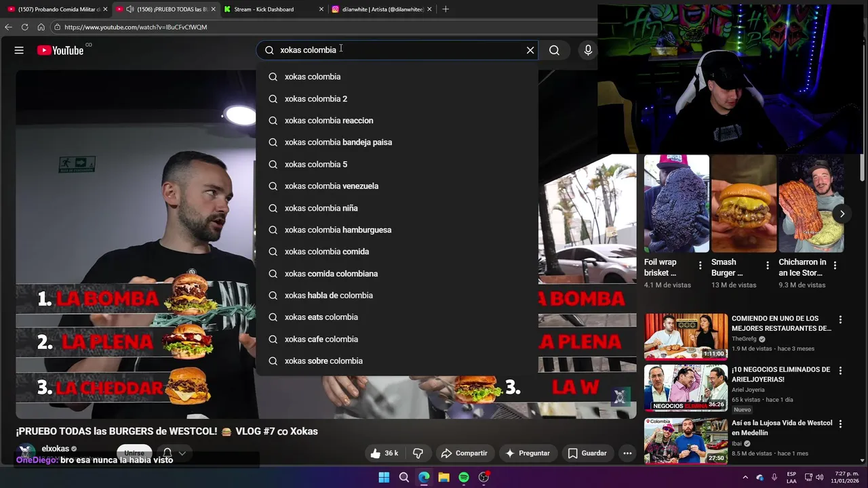Dislike the video with thumbs down
The width and height of the screenshot is (868, 488).
point(418,453)
